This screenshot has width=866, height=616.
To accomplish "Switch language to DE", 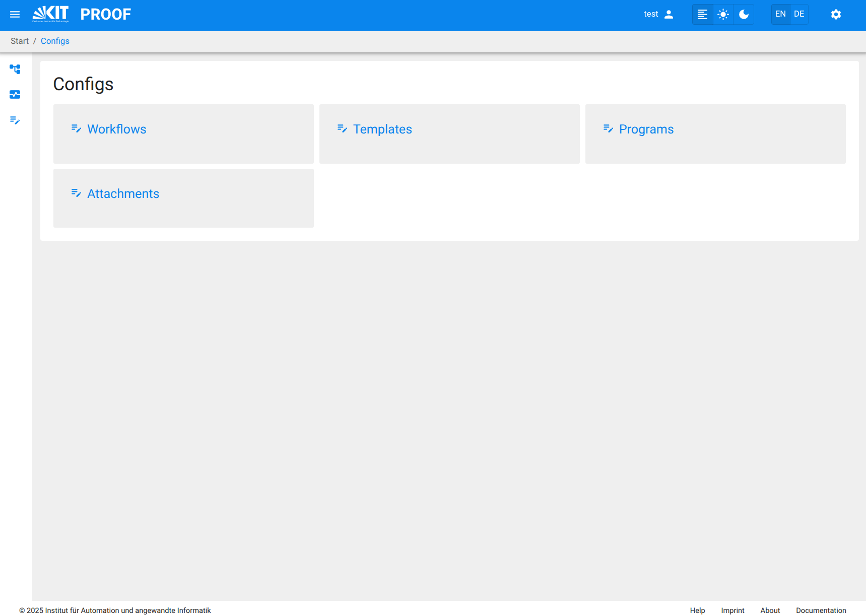I will [799, 14].
